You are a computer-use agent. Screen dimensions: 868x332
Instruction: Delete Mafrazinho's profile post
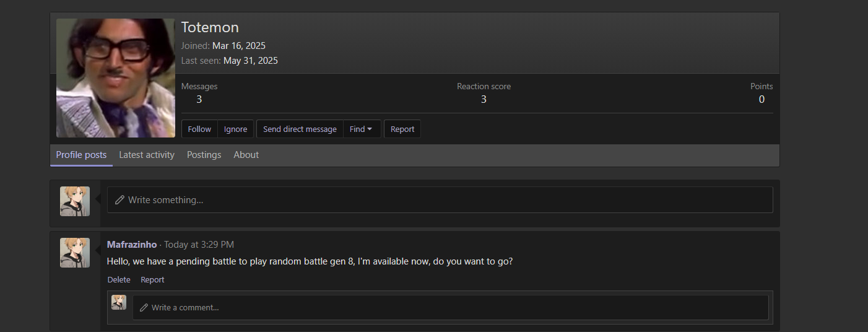119,280
